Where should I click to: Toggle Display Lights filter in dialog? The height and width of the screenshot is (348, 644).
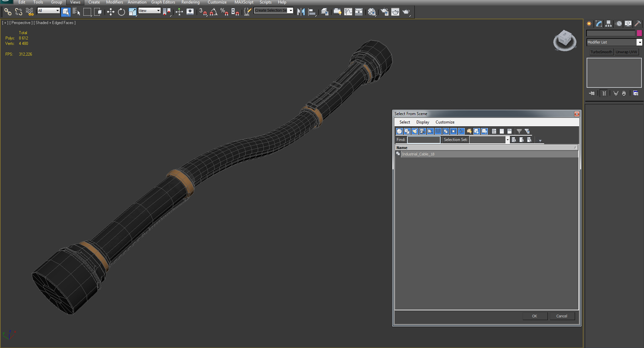point(415,131)
